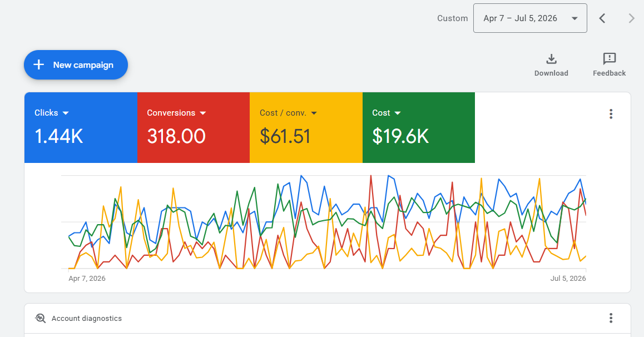Open the date range dropdown Apr 7 – Jul 5, 2026
The width and height of the screenshot is (644, 337).
(530, 18)
